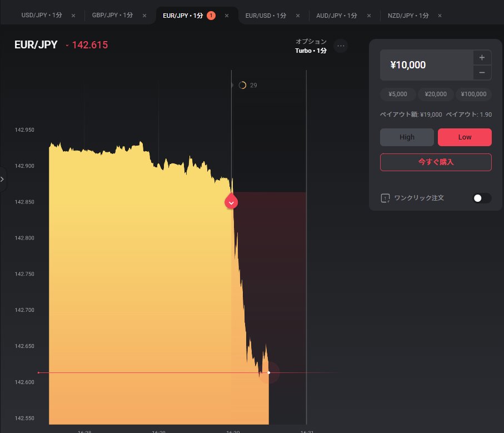Click the red Low position marker on chart

(x=231, y=202)
